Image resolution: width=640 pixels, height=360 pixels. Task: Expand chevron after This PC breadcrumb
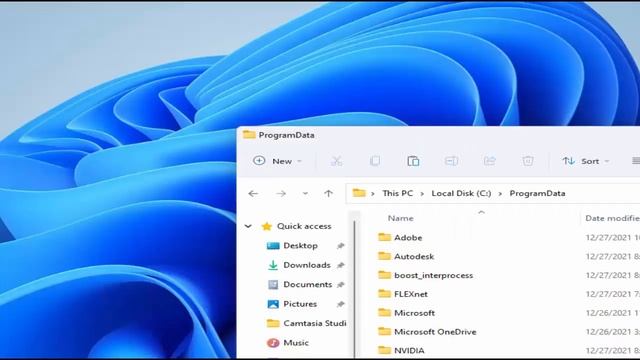(x=422, y=194)
